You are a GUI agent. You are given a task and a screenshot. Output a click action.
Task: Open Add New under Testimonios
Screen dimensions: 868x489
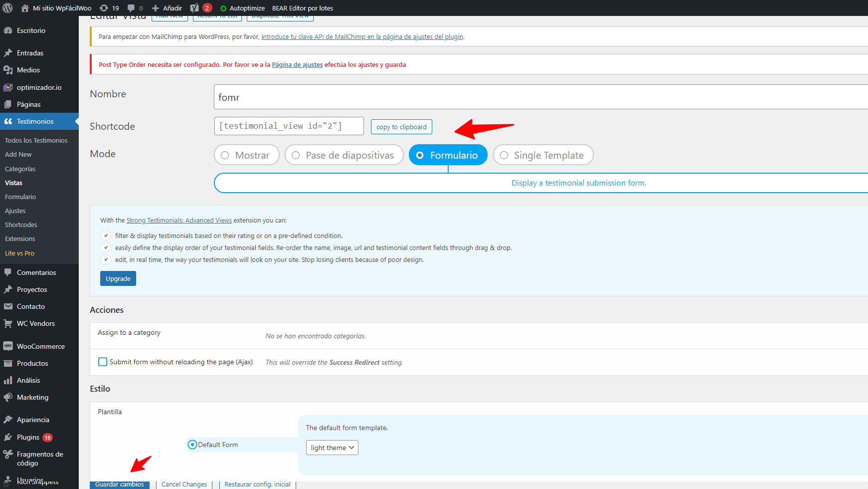(x=18, y=154)
